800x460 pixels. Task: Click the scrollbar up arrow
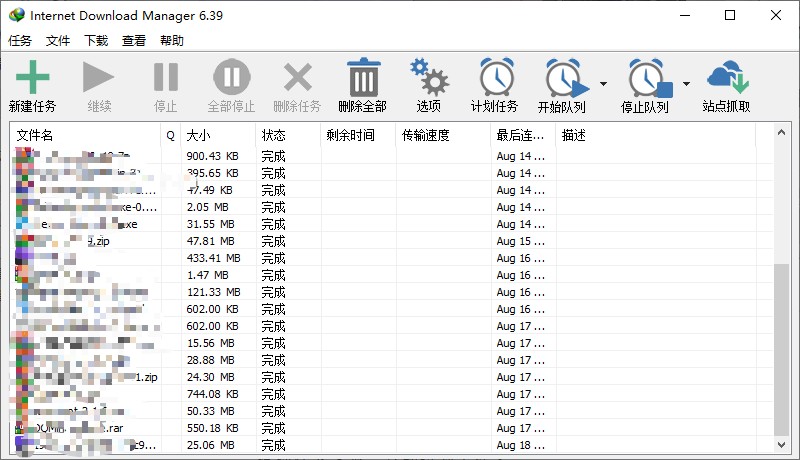click(781, 132)
